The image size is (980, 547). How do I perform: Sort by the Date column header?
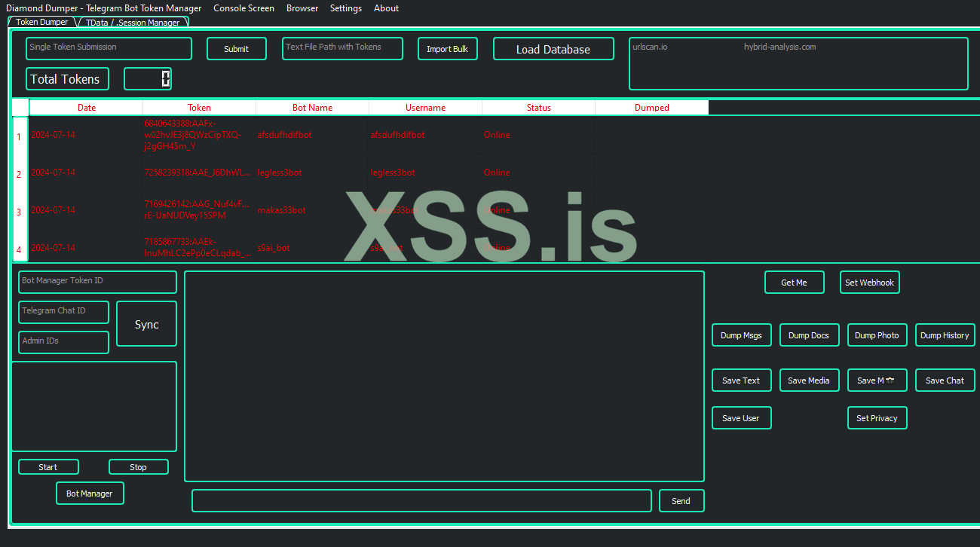(87, 107)
